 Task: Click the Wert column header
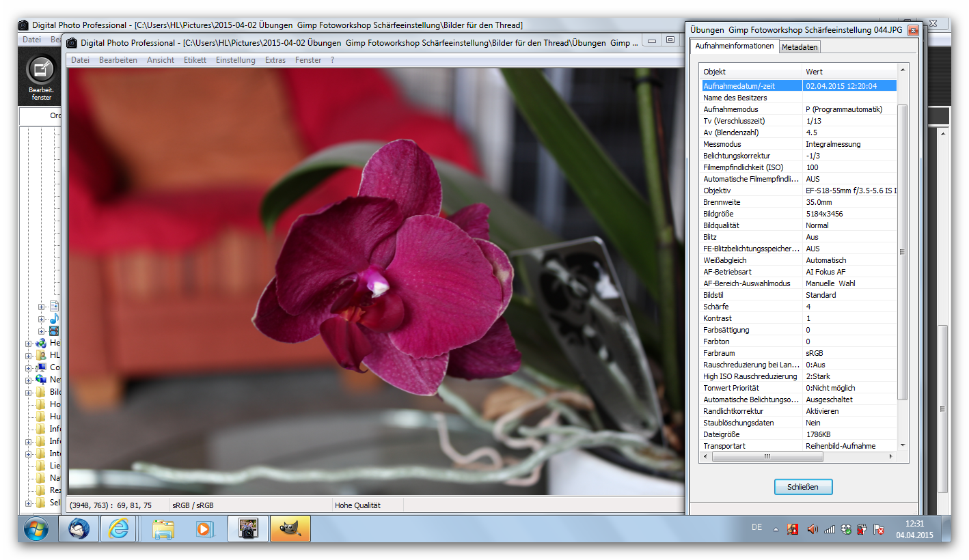pyautogui.click(x=849, y=72)
